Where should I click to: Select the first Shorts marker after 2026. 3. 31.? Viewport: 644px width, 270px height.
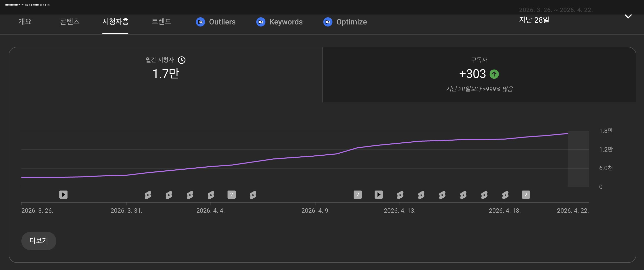pyautogui.click(x=148, y=195)
